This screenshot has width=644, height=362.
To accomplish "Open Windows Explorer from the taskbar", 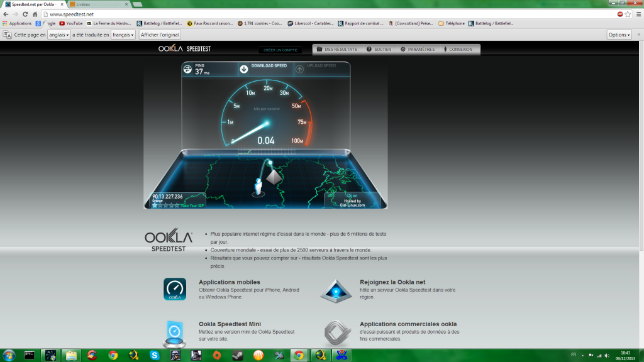I will coord(71,356).
